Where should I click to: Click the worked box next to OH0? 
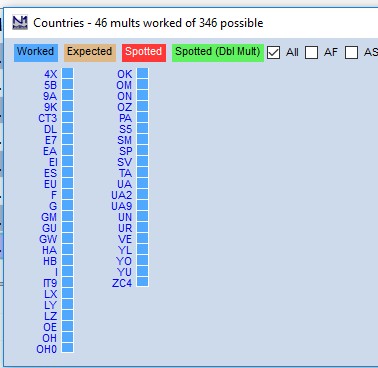coord(67,348)
